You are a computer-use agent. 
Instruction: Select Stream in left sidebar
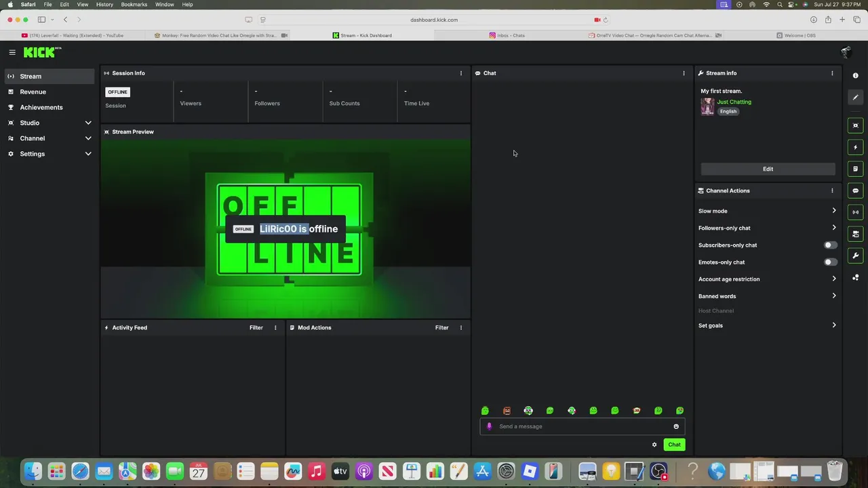50,76
